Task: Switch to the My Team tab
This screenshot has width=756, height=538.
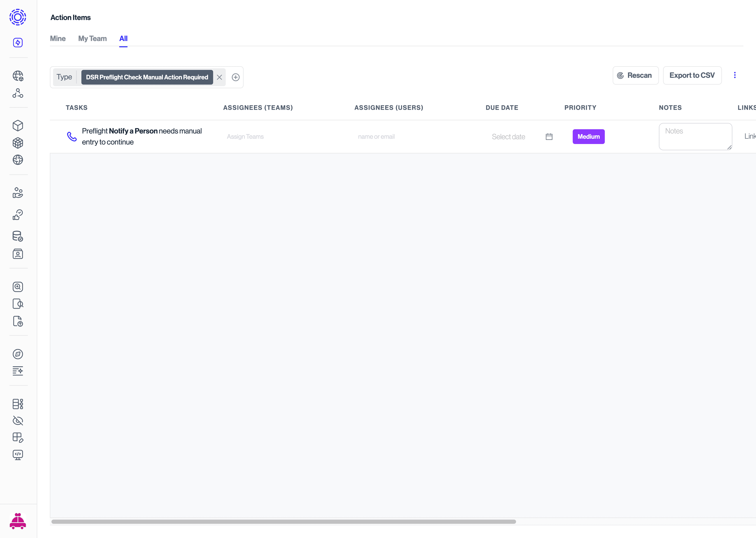Action: point(92,38)
